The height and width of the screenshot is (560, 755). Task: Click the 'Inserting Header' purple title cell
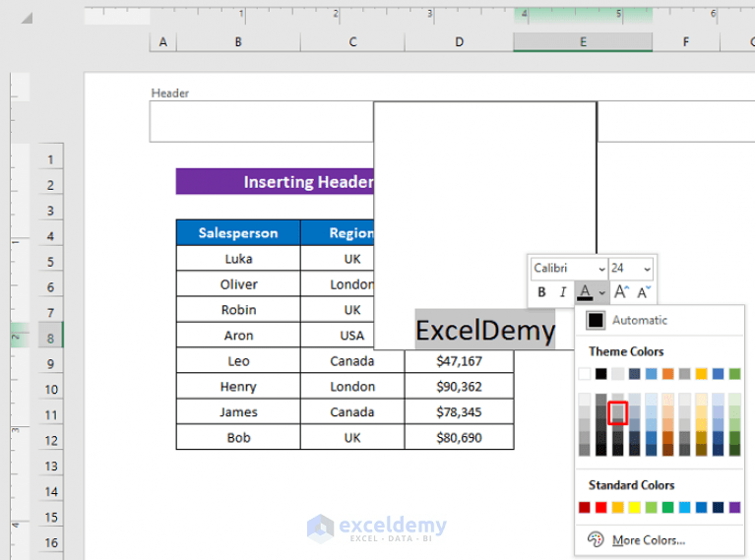coord(275,181)
